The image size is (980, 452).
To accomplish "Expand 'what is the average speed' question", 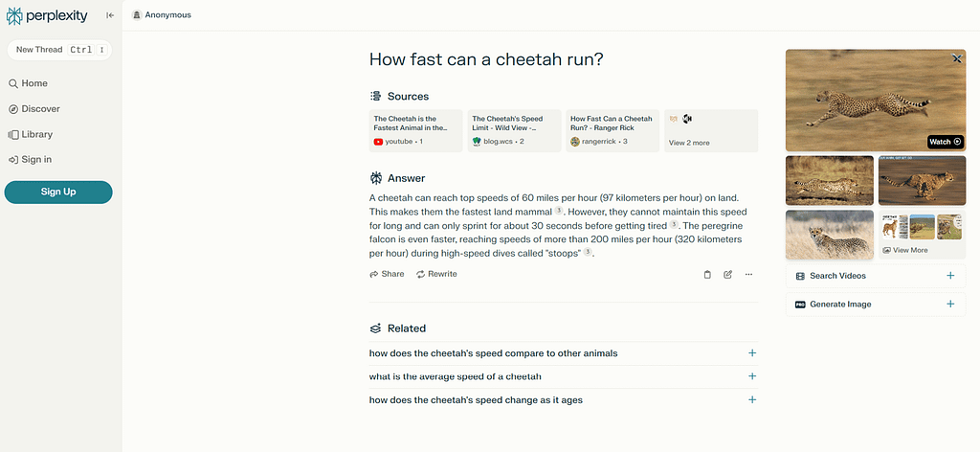I will (752, 376).
